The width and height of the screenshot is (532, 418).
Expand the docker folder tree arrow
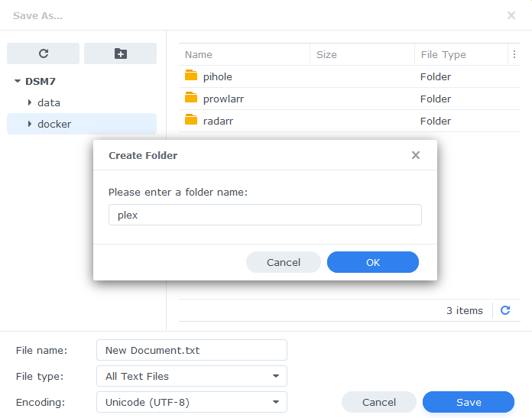[x=30, y=124]
